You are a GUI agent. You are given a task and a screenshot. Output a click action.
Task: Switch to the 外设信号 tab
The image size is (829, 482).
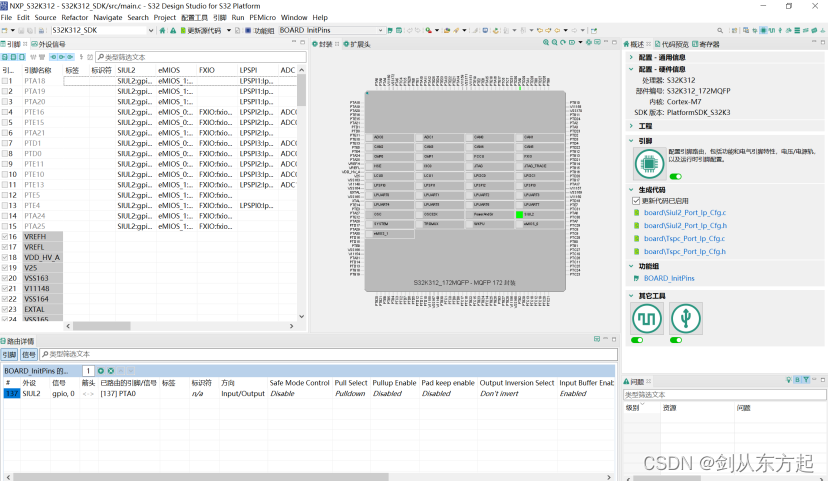click(x=48, y=44)
